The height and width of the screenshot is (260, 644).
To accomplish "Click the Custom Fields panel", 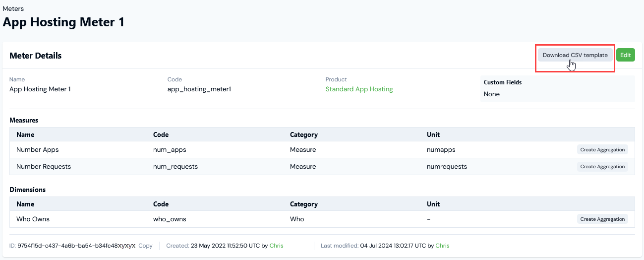I will point(557,89).
